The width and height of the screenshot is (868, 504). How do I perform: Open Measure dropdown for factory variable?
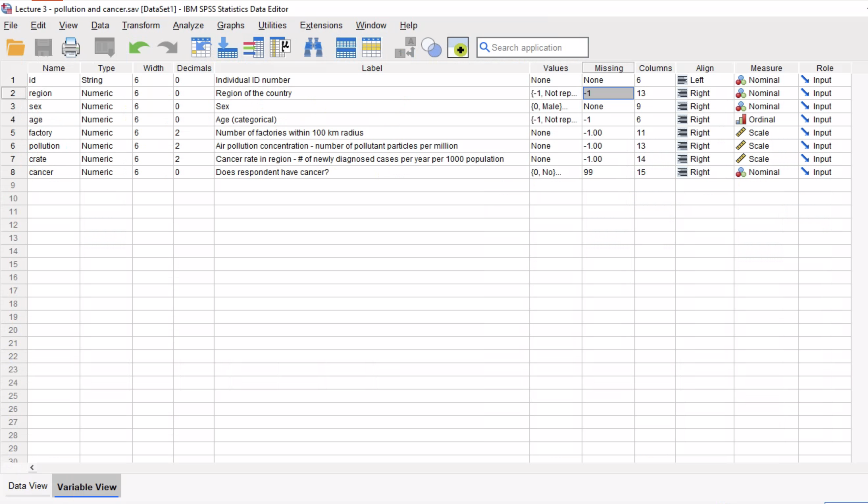click(x=766, y=132)
